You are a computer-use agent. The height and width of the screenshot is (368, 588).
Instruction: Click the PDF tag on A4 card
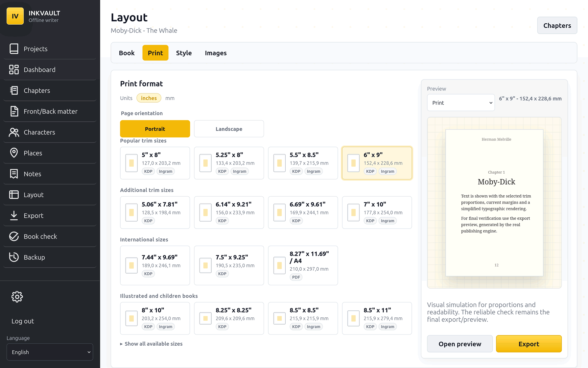pos(296,277)
